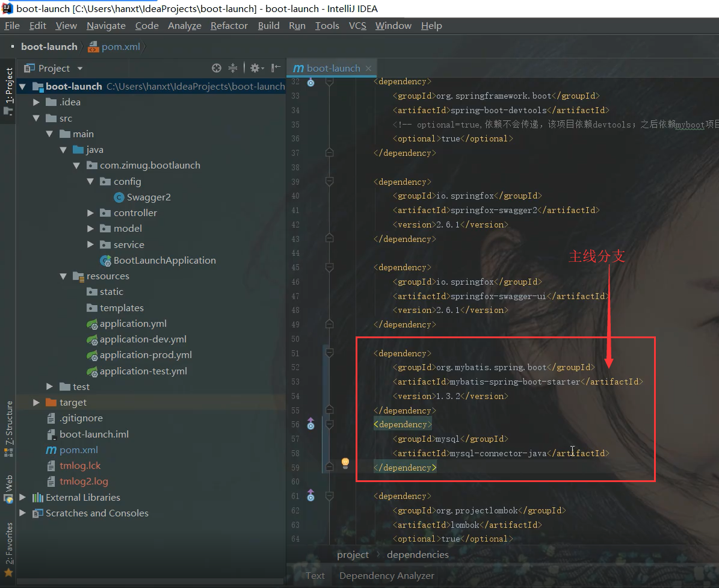Click the gutter marker on line 32
The image size is (719, 588).
311,82
